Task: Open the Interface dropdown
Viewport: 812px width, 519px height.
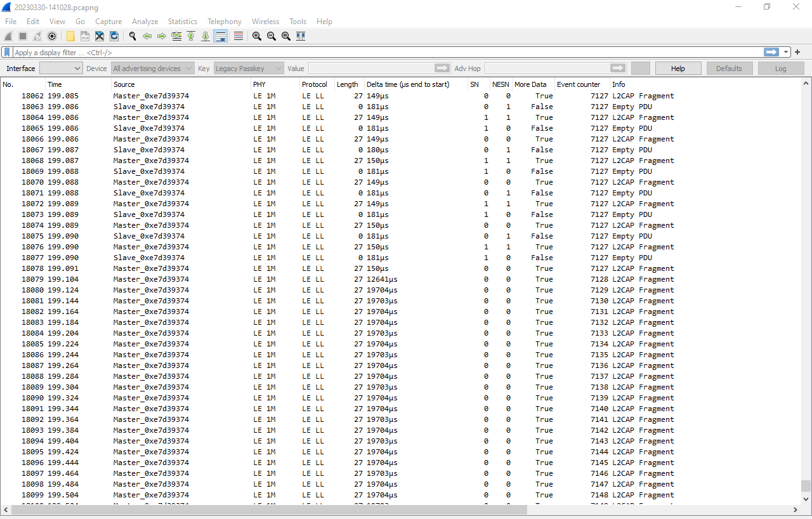Action: pos(61,69)
